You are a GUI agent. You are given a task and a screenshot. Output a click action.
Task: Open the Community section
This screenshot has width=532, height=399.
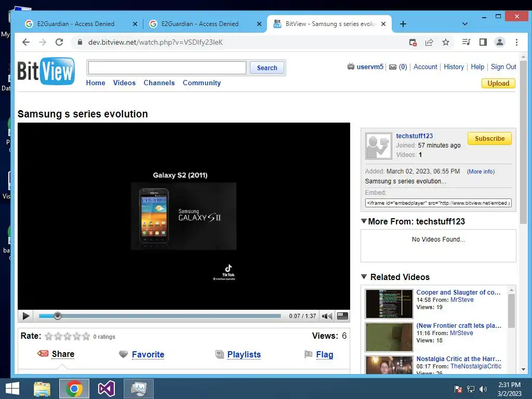tap(202, 83)
